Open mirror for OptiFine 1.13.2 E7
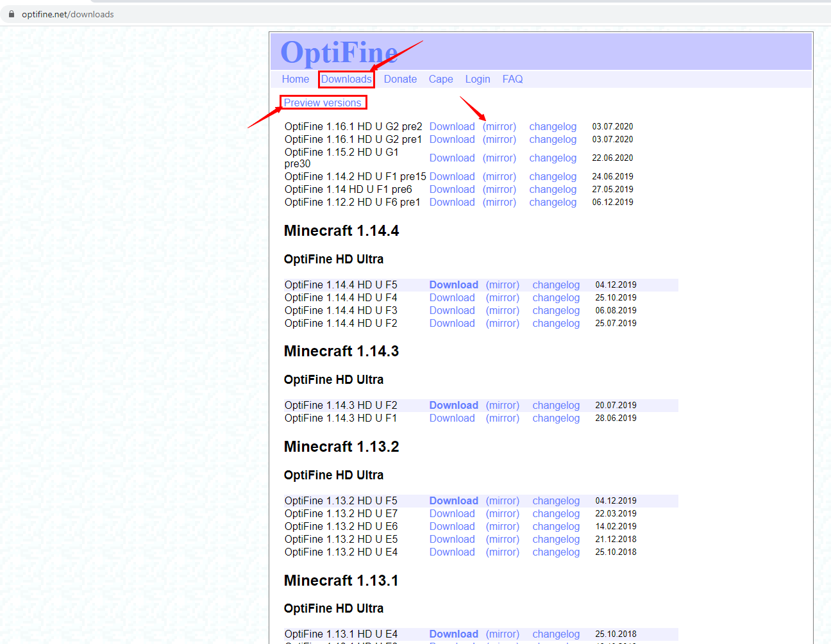831x644 pixels. (x=503, y=513)
